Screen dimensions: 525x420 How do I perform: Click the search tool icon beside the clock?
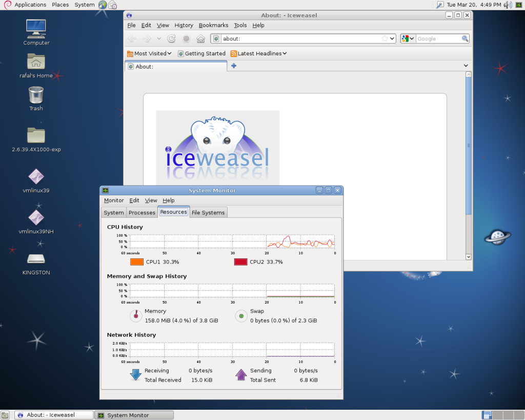[440, 5]
